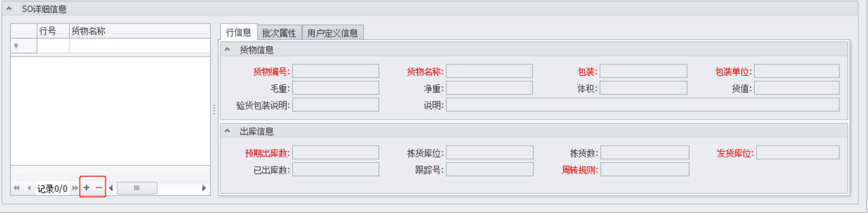Add a new record with plus icon
This screenshot has width=868, height=213.
[x=87, y=188]
